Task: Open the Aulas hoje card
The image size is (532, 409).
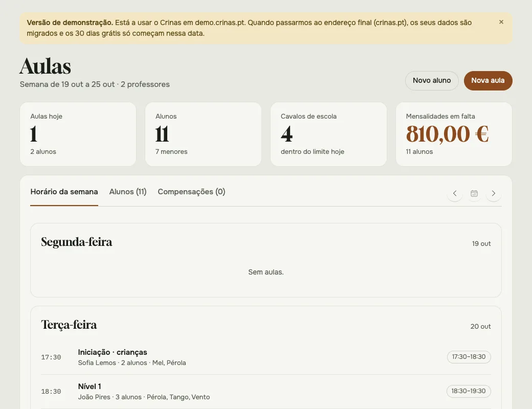Action: (78, 134)
